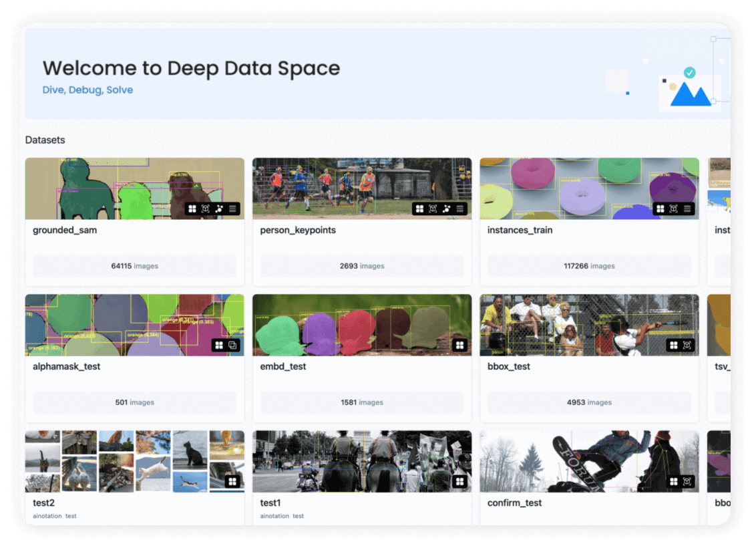The height and width of the screenshot is (548, 756).
Task: Click the keypoints icon on person_keypoints thumbnail
Action: [446, 209]
